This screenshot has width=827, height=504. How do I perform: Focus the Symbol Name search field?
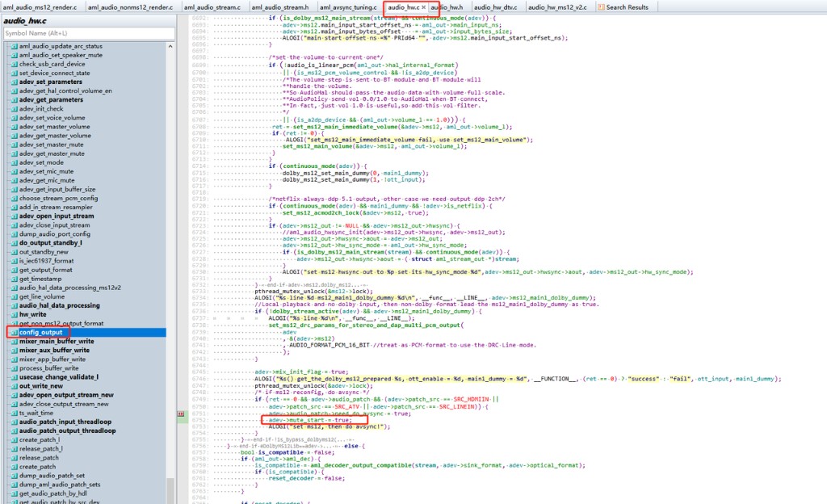point(89,33)
